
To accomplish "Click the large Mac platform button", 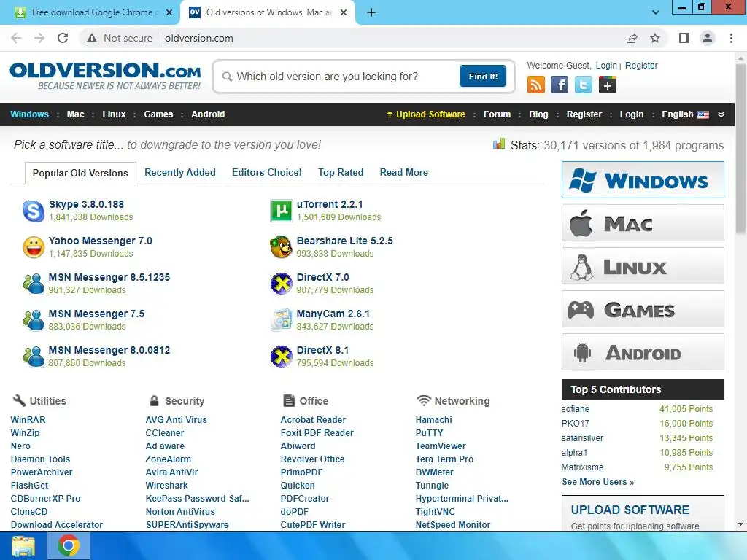I will tap(643, 223).
